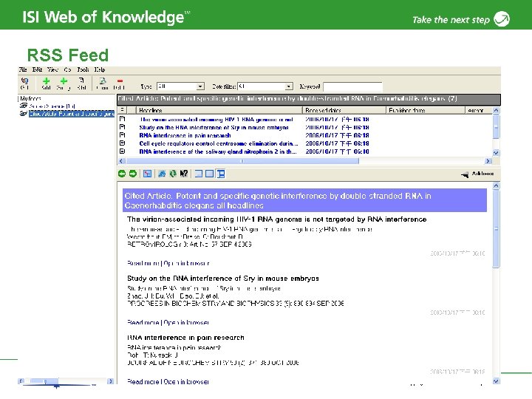Image resolution: width=532 pixels, height=399 pixels.
Task: Open the Edit menu
Action: (38, 69)
